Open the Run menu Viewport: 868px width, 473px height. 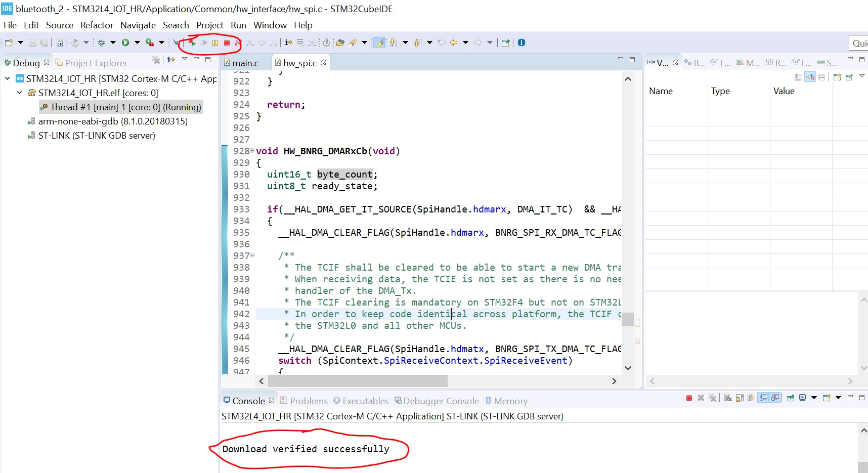(x=238, y=25)
